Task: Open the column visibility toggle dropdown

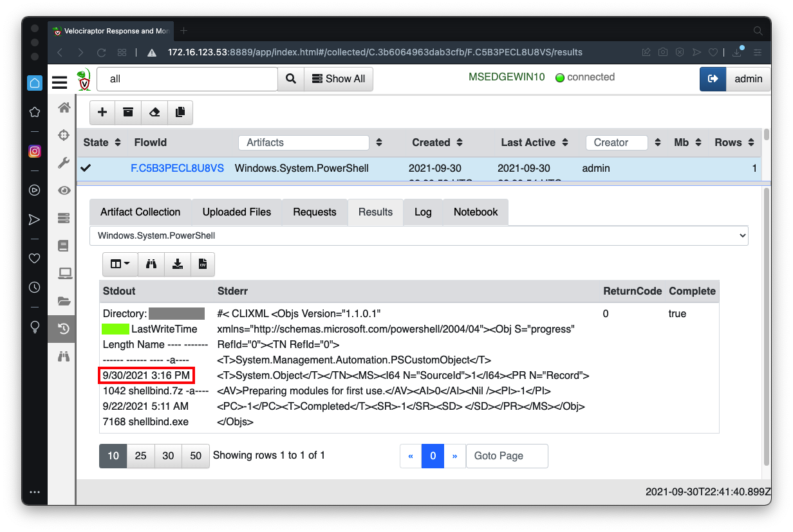Action: (x=120, y=264)
